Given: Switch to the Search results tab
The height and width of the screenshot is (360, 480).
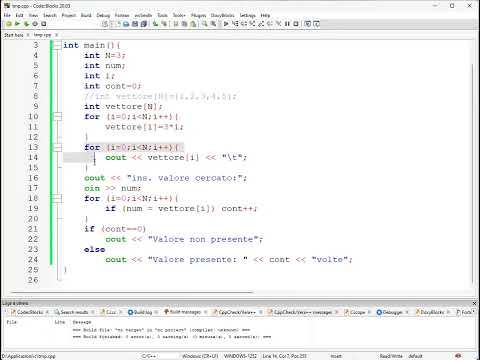Looking at the screenshot, I should click(71, 312).
